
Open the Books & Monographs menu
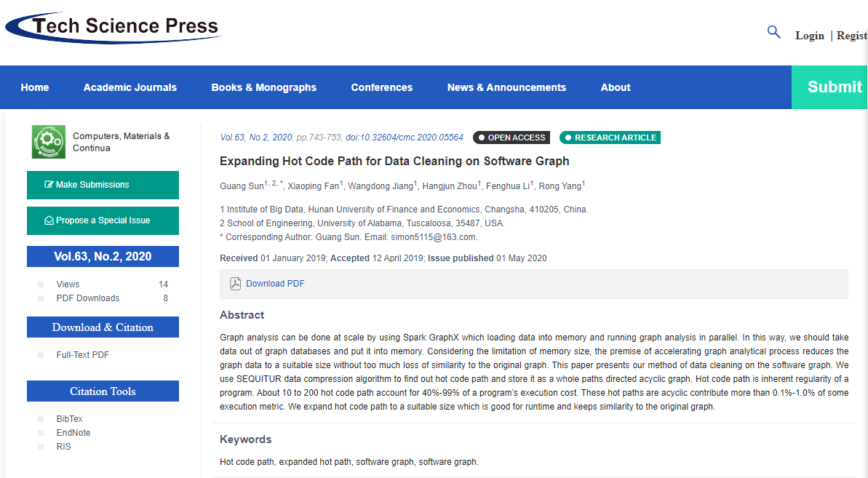(263, 87)
